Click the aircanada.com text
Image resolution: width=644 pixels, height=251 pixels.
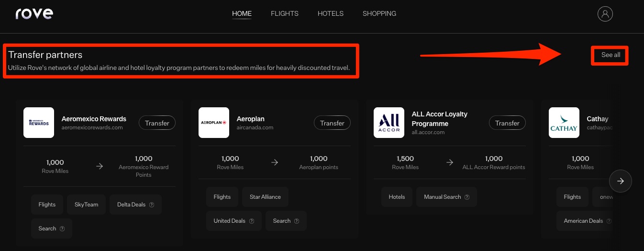point(255,127)
